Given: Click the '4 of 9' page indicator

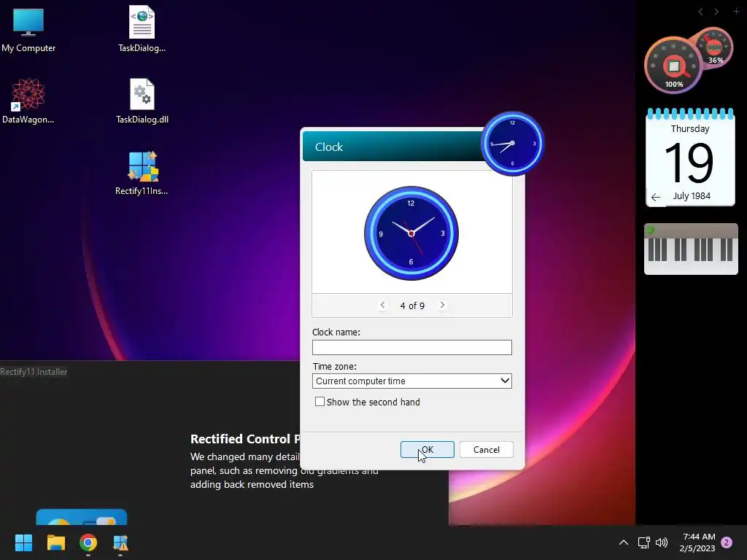Looking at the screenshot, I should (x=412, y=306).
